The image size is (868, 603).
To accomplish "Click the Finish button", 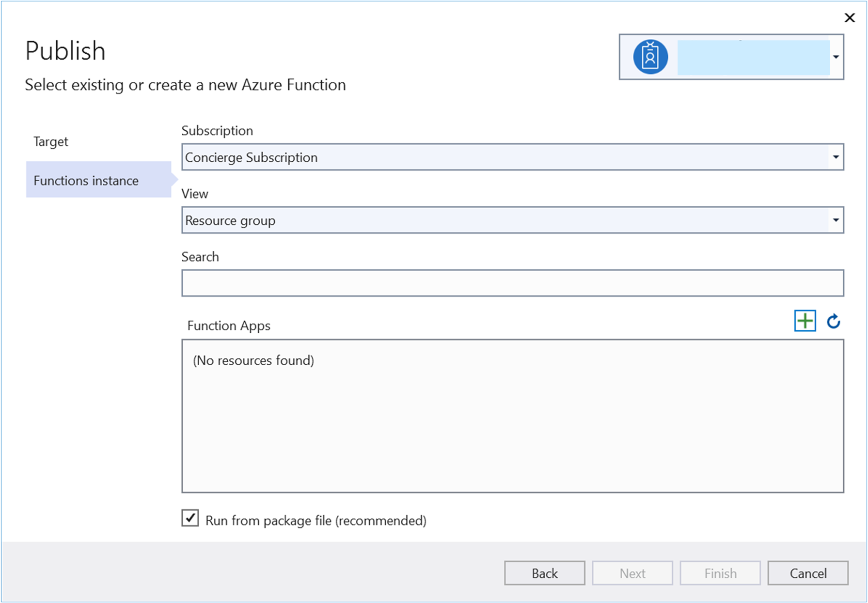I will click(720, 573).
